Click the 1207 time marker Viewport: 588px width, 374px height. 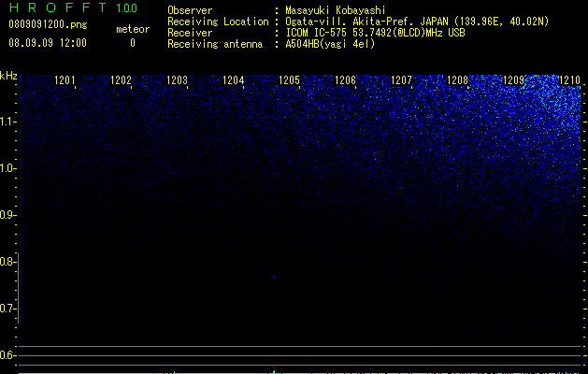(x=401, y=79)
